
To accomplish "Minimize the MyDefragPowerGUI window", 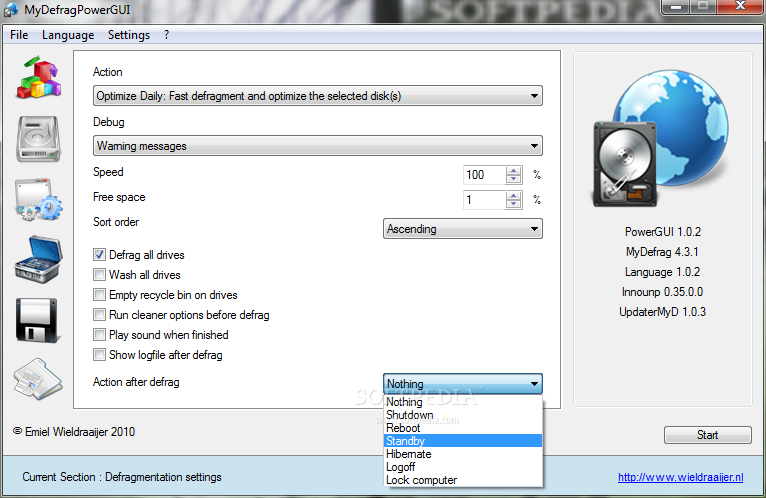I will pyautogui.click(x=676, y=7).
